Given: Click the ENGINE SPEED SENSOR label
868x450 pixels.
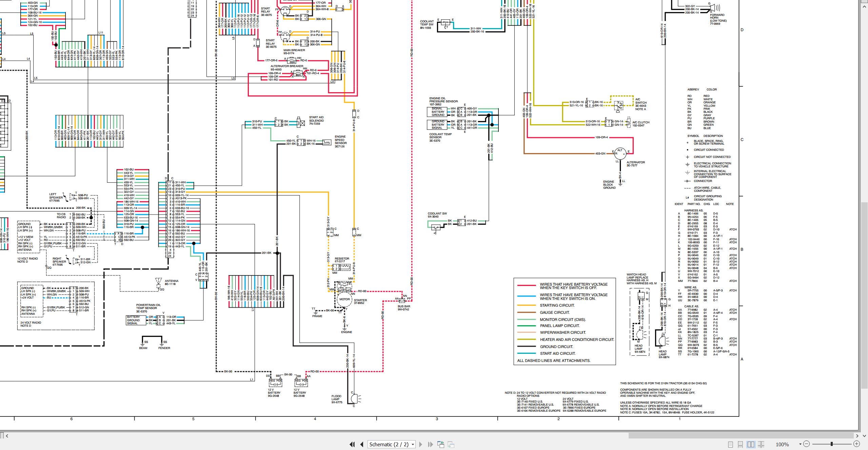Looking at the screenshot, I should [340, 142].
